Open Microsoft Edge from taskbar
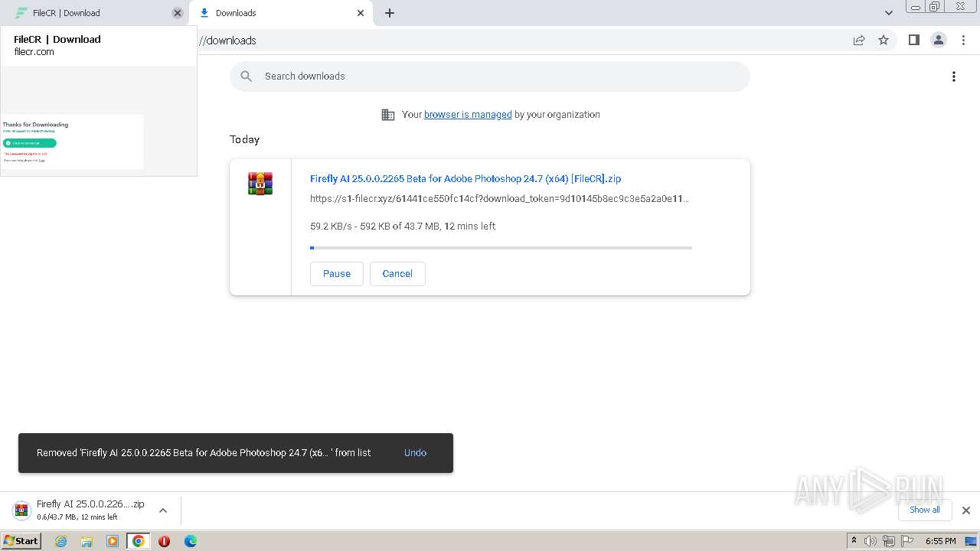This screenshot has width=980, height=551. click(190, 541)
